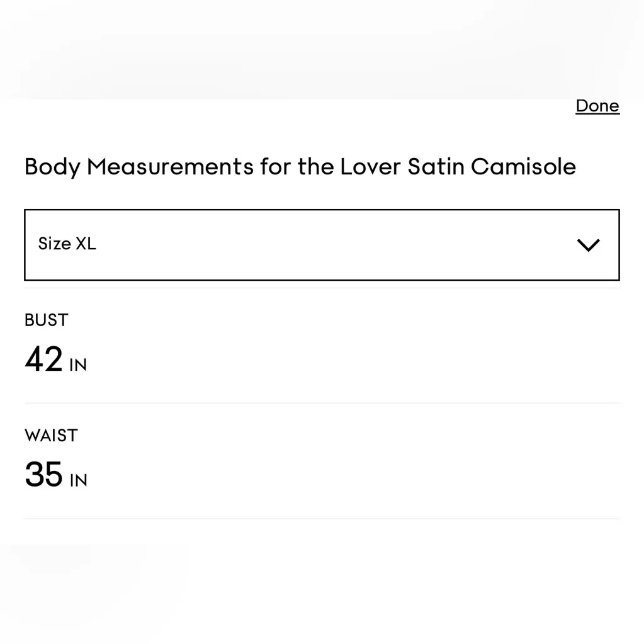
Task: Click the word "Measurements" in the title
Action: coord(170,167)
